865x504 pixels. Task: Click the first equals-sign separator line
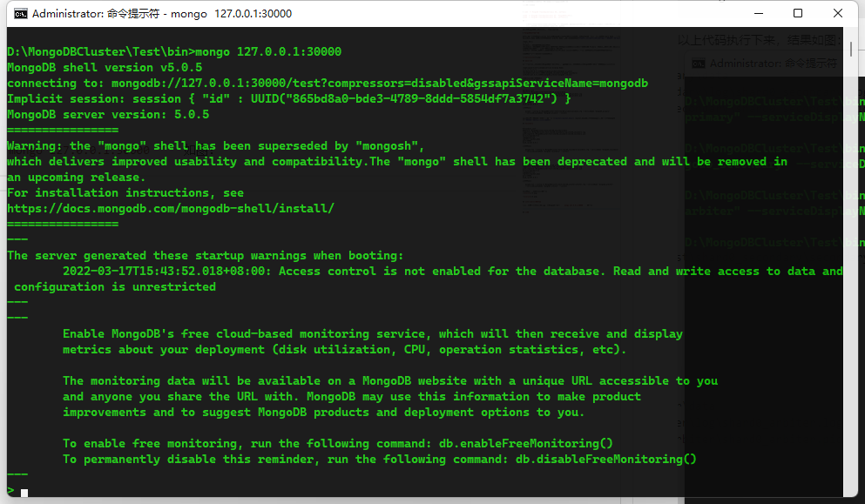point(63,131)
